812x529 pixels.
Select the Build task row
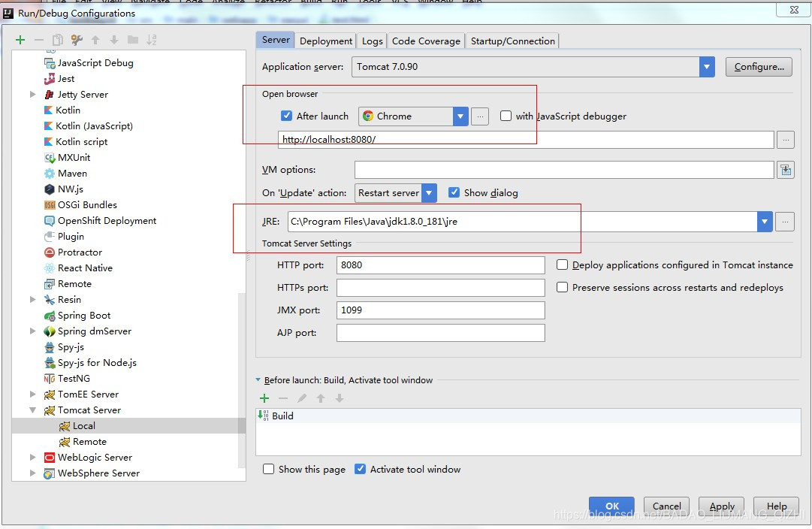click(528, 416)
